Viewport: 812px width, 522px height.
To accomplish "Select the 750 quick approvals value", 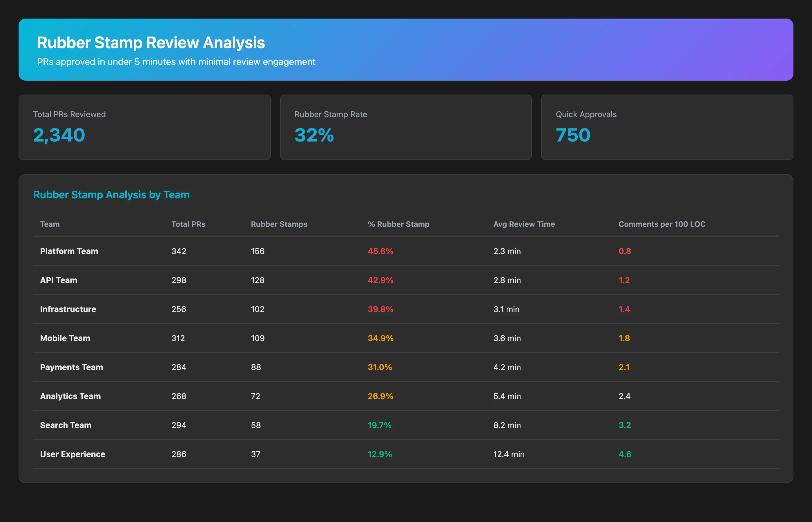I will point(573,135).
